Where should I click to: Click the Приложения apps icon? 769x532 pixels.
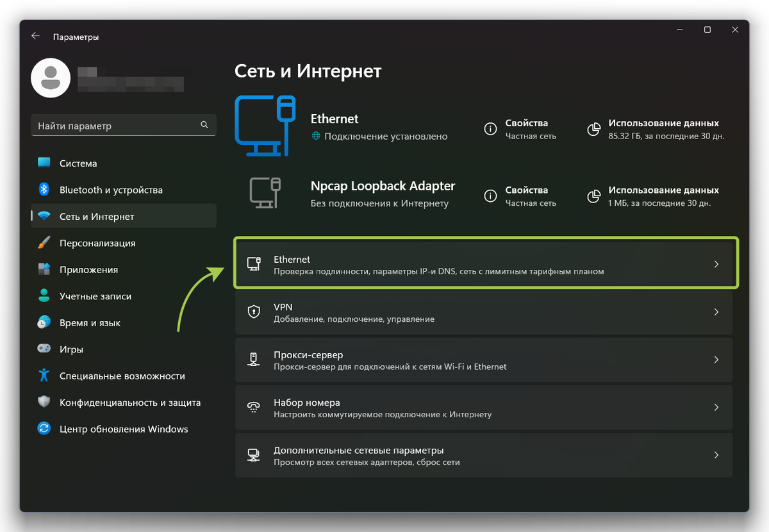[x=44, y=269]
